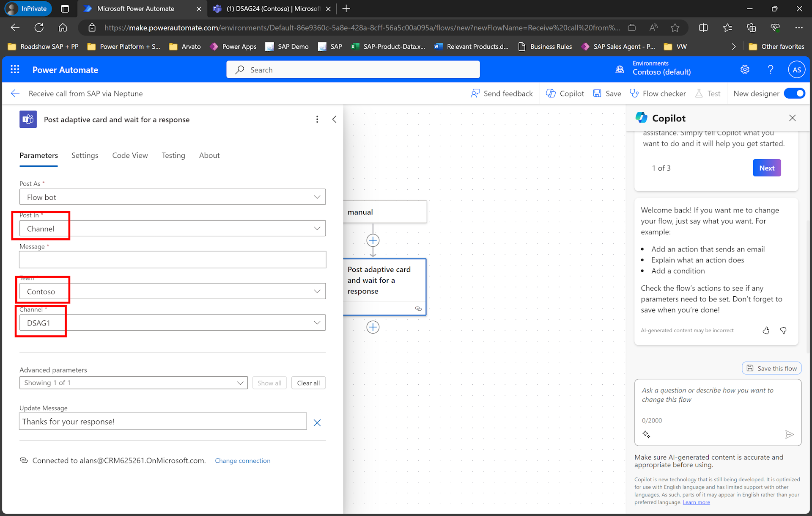812x516 pixels.
Task: Open the app launcher waffle icon
Action: coord(15,69)
